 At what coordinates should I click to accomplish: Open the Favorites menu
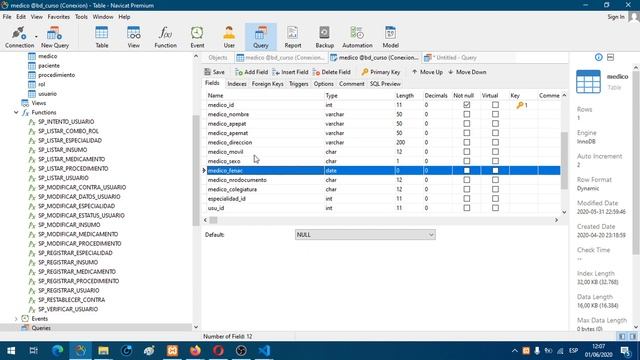(58, 17)
